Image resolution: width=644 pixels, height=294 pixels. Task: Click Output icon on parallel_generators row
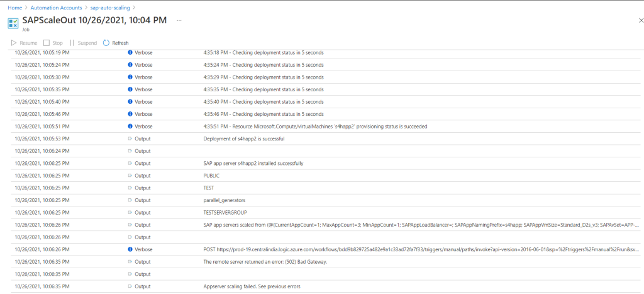130,200
